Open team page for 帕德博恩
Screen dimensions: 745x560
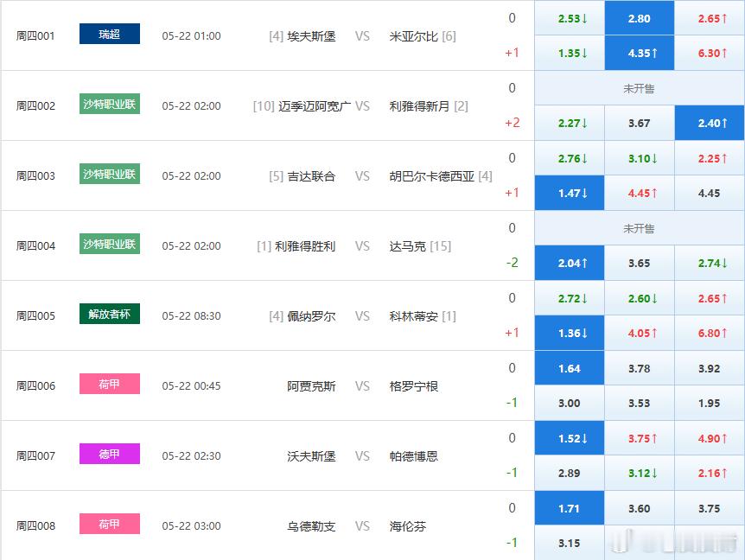tap(413, 456)
